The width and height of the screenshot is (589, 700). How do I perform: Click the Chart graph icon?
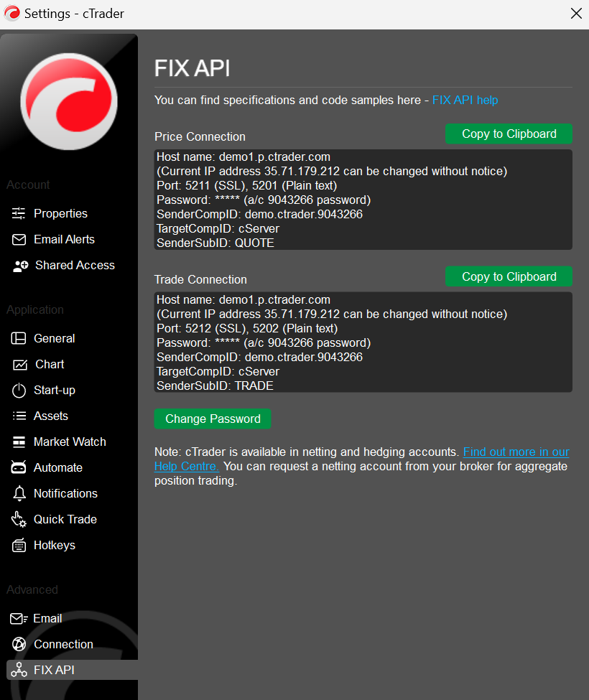[19, 364]
